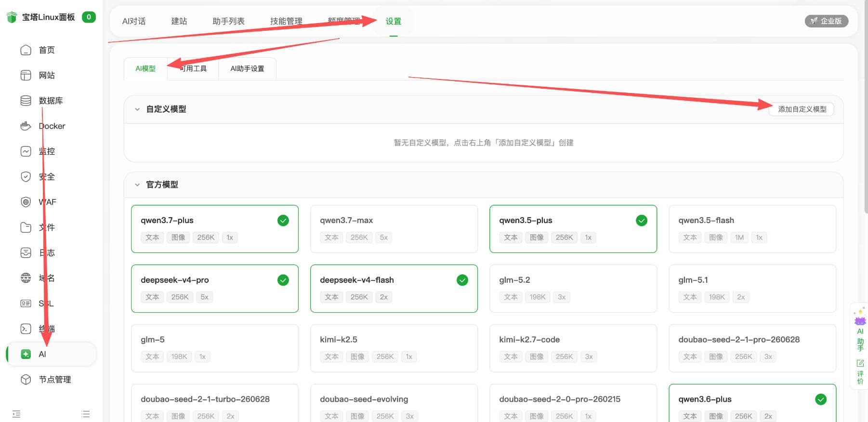
Task: Deselect the qwen3.5-plus model checkmark
Action: pyautogui.click(x=642, y=221)
